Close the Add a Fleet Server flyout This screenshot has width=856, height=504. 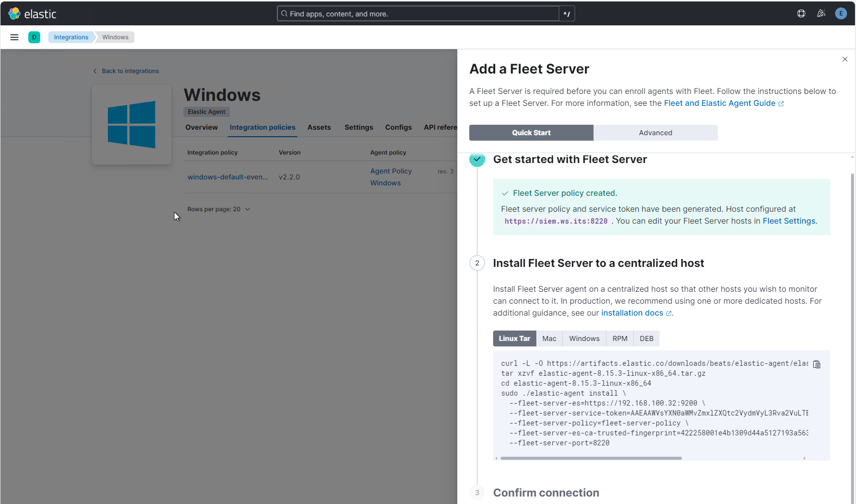click(845, 59)
